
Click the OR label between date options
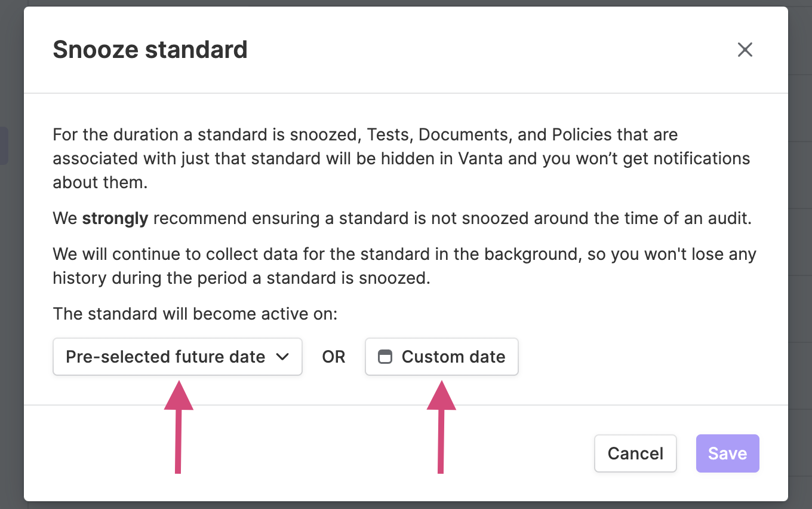pyautogui.click(x=334, y=357)
